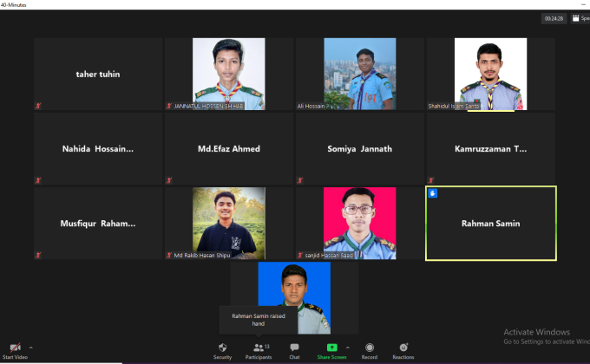The height and width of the screenshot is (364, 590).
Task: Expand video options arrow beside Start Video
Action: point(31,347)
